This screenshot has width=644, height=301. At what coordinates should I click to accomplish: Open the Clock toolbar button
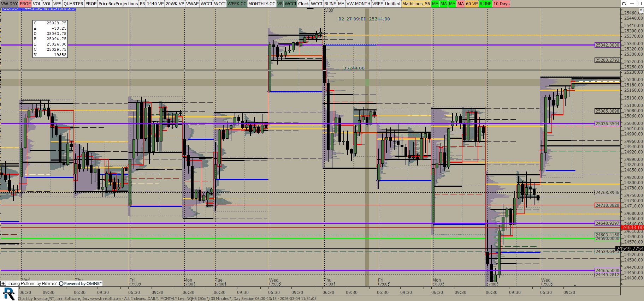[x=303, y=4]
